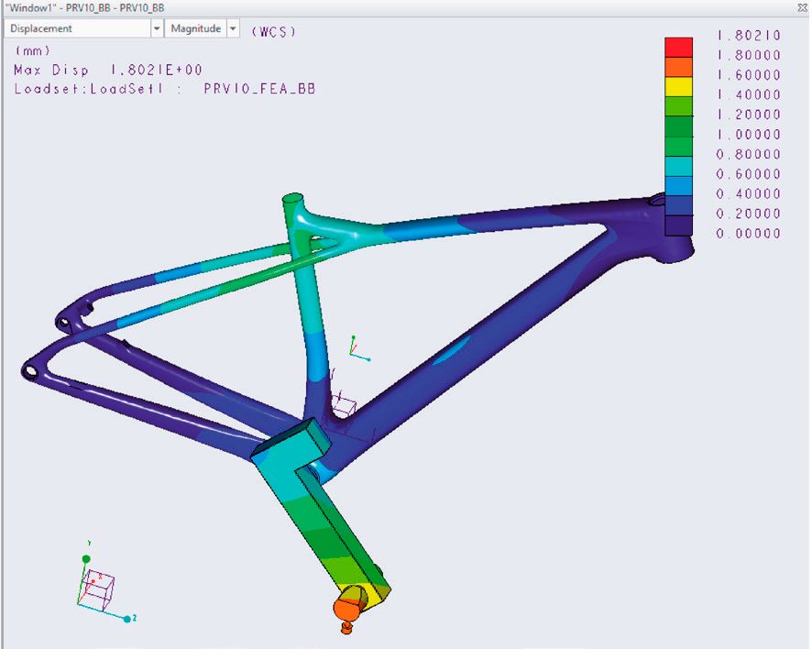Click the (WCS) label
Viewport: 812px width, 649px height.
(x=273, y=31)
